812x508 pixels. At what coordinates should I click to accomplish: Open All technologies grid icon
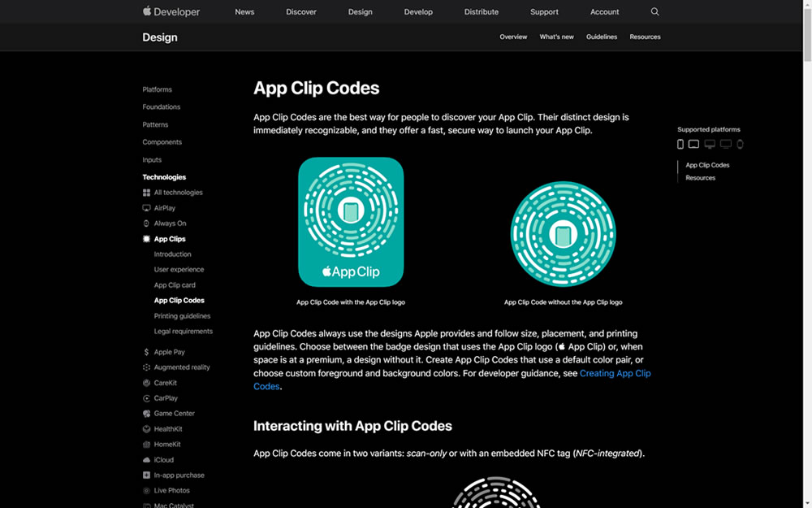coord(146,193)
